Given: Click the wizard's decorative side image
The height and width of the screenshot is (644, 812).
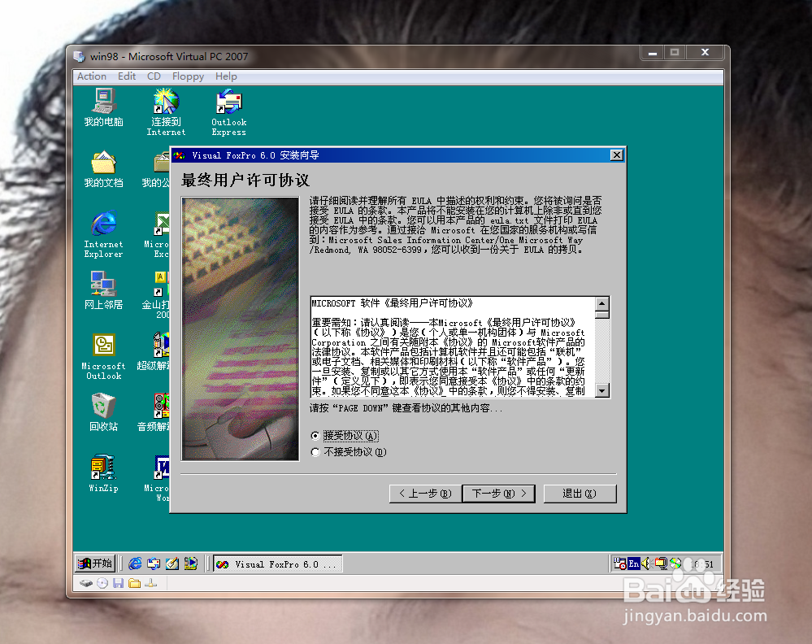Looking at the screenshot, I should [x=241, y=329].
